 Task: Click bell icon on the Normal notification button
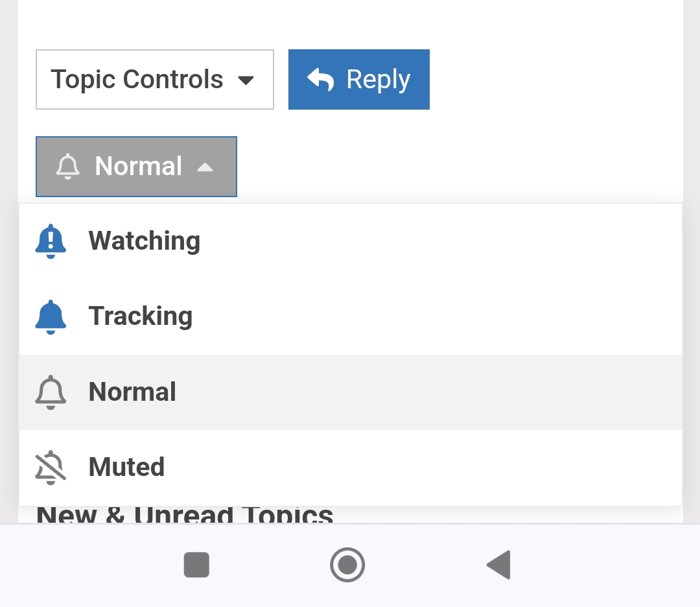(x=67, y=167)
